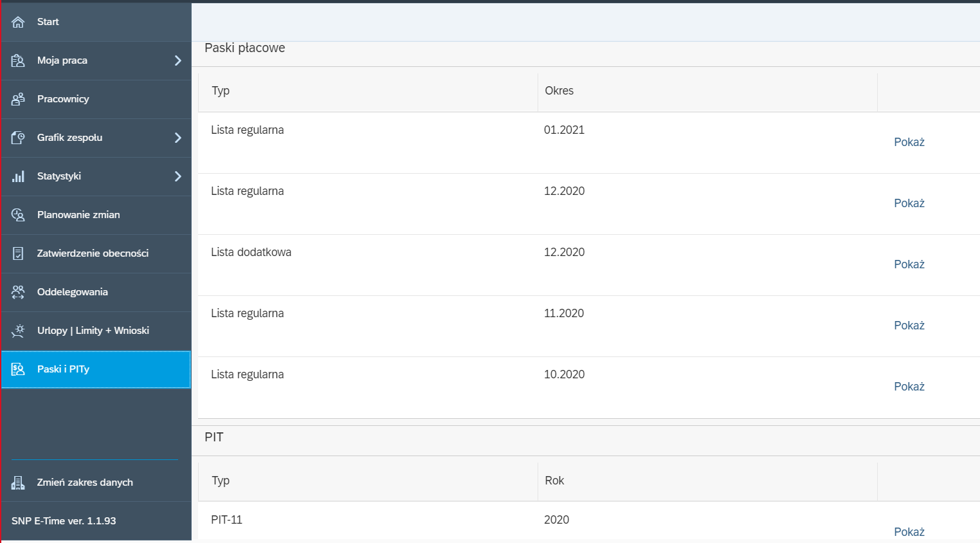The height and width of the screenshot is (543, 980).
Task: Open the Moja praca menu item
Action: pyautogui.click(x=96, y=60)
